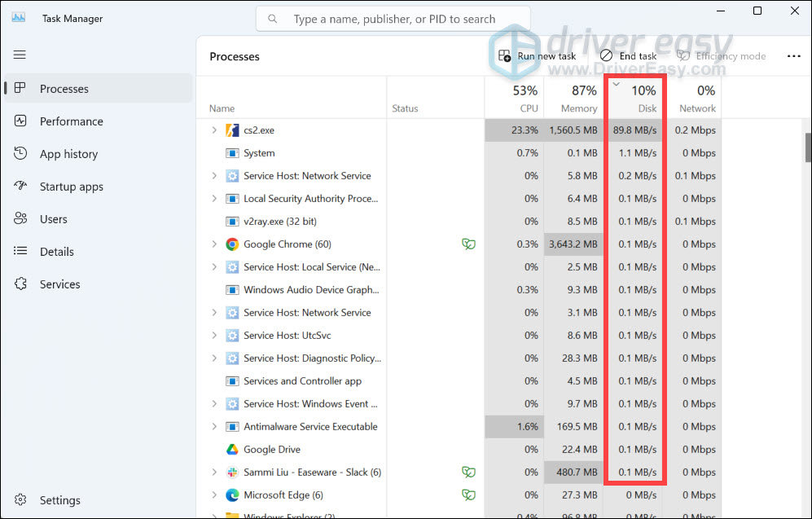The height and width of the screenshot is (519, 812).
Task: Click the Slack icon for Sammi Liu
Action: (232, 473)
